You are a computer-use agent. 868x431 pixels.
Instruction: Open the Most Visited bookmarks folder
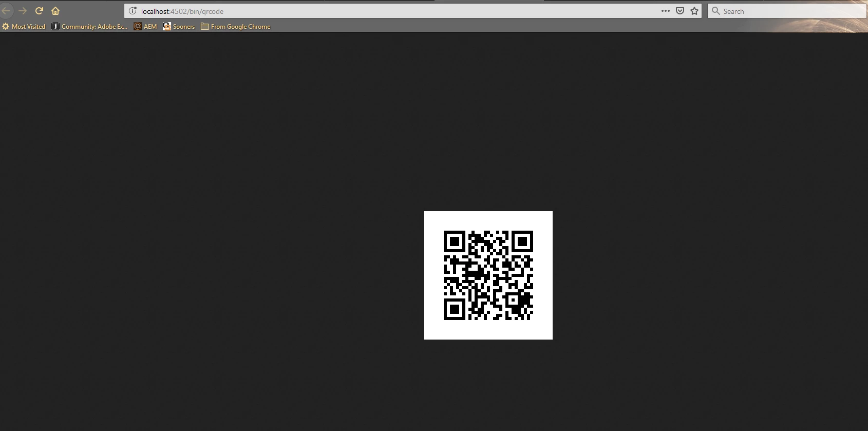[24, 26]
